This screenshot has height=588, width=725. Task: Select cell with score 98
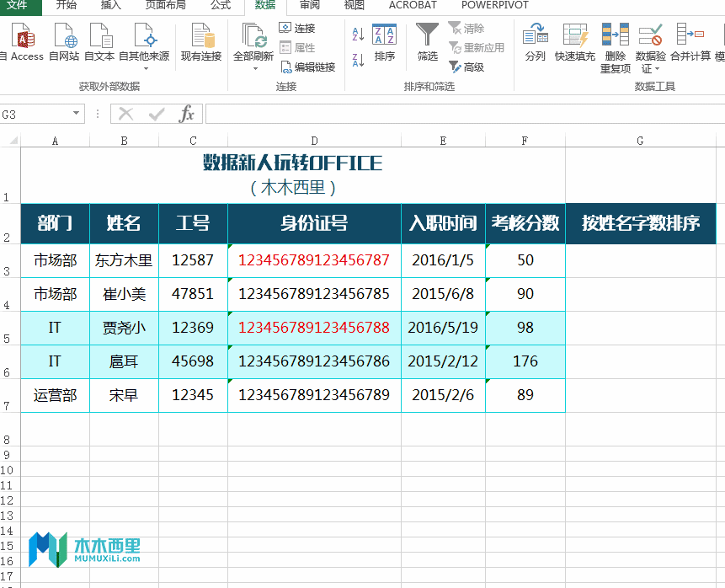click(525, 328)
